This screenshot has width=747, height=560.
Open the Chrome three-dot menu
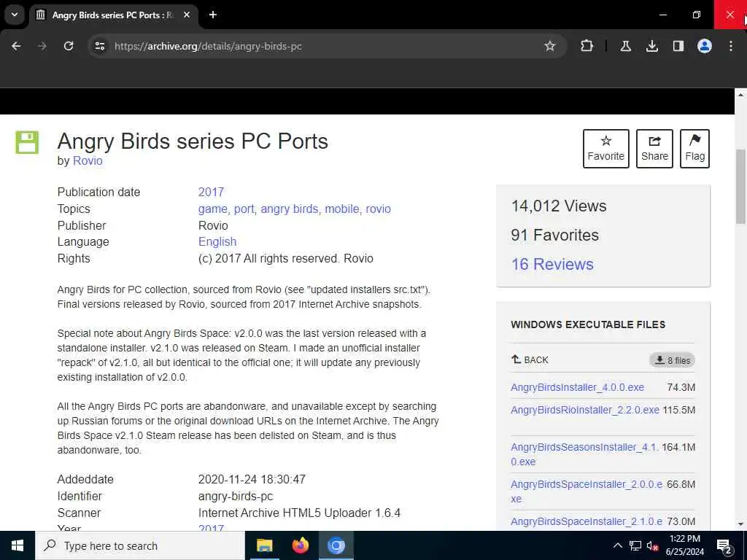[x=731, y=46]
